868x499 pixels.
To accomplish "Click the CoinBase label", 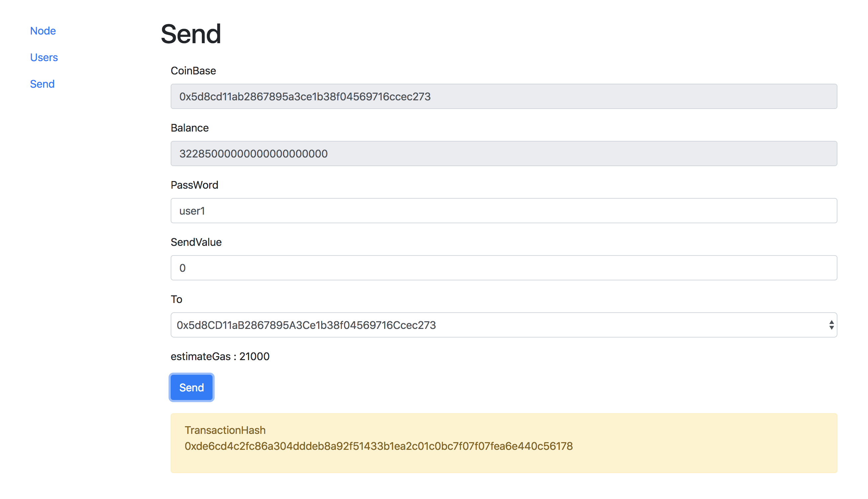I will [193, 71].
